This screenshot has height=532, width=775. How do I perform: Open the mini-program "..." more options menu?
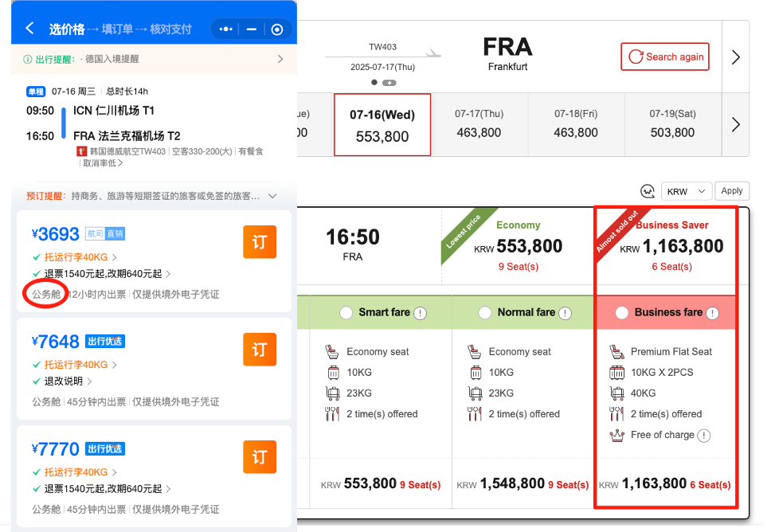(x=225, y=29)
